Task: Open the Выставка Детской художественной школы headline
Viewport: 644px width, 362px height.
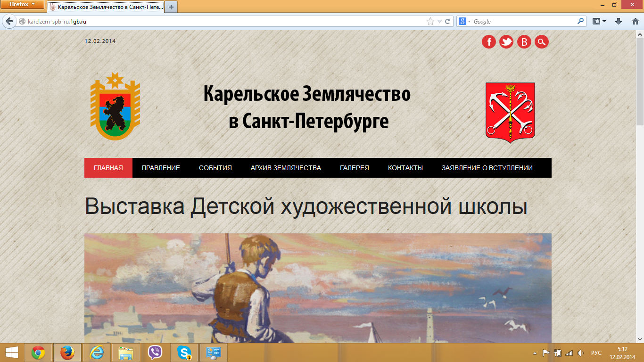Action: [305, 207]
